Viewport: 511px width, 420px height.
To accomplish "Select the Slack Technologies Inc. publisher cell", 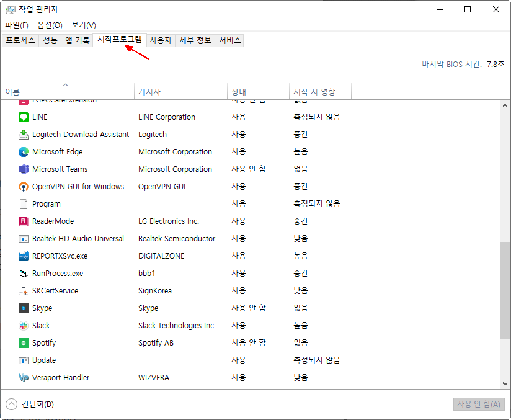I will pos(177,326).
